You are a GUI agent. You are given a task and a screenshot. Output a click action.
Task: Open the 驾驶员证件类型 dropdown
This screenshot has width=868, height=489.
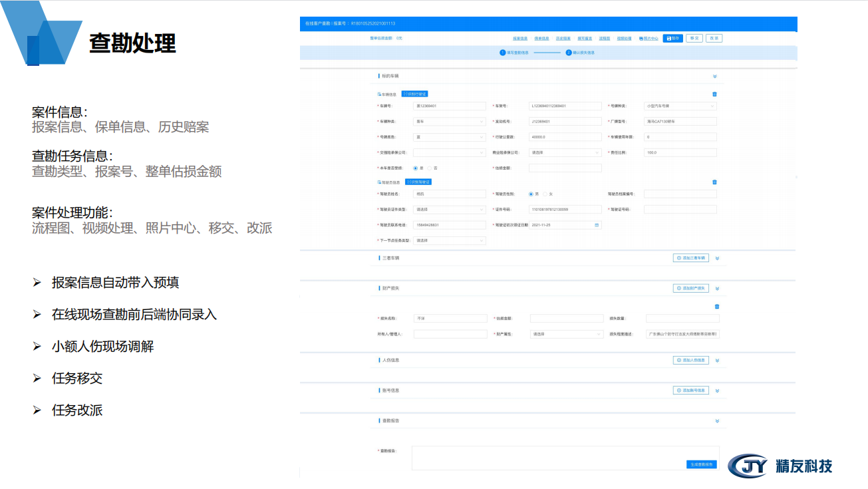point(450,210)
